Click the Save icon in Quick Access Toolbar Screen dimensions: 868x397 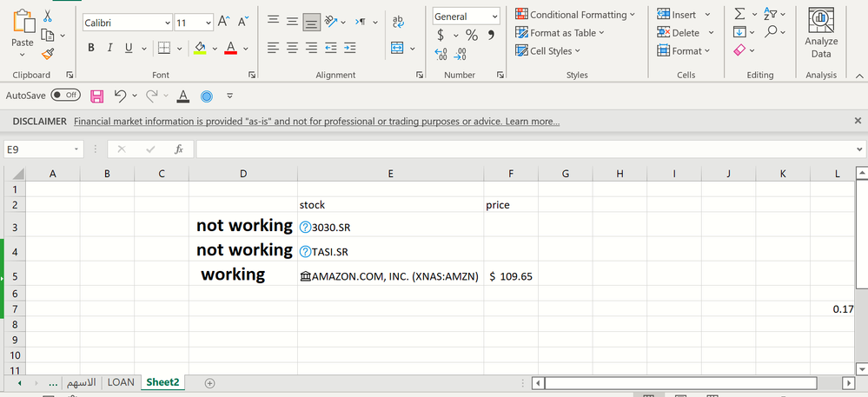point(96,96)
